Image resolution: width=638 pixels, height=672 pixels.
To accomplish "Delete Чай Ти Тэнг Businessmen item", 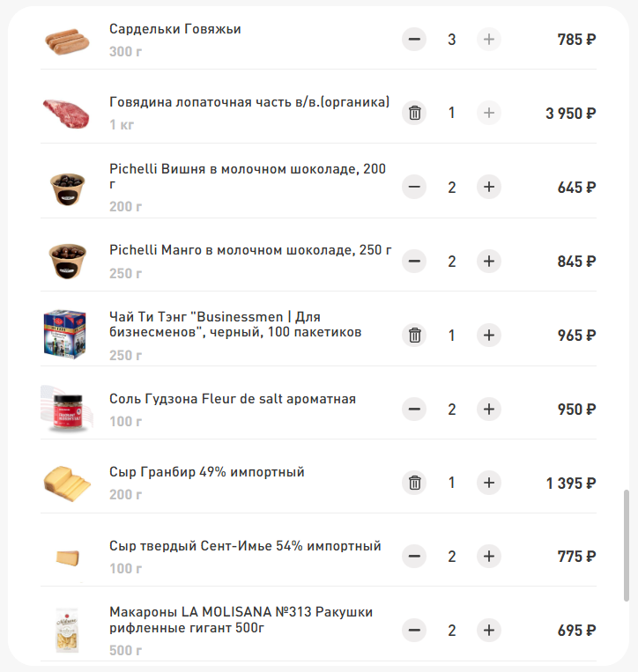I will [x=414, y=336].
